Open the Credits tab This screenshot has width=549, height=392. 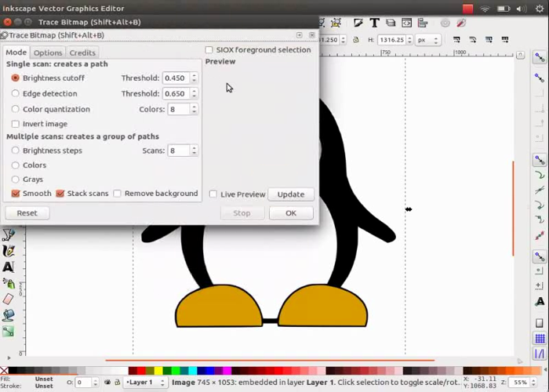[82, 53]
